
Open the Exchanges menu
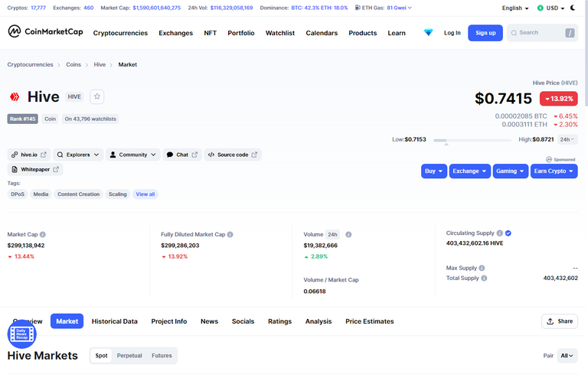175,33
